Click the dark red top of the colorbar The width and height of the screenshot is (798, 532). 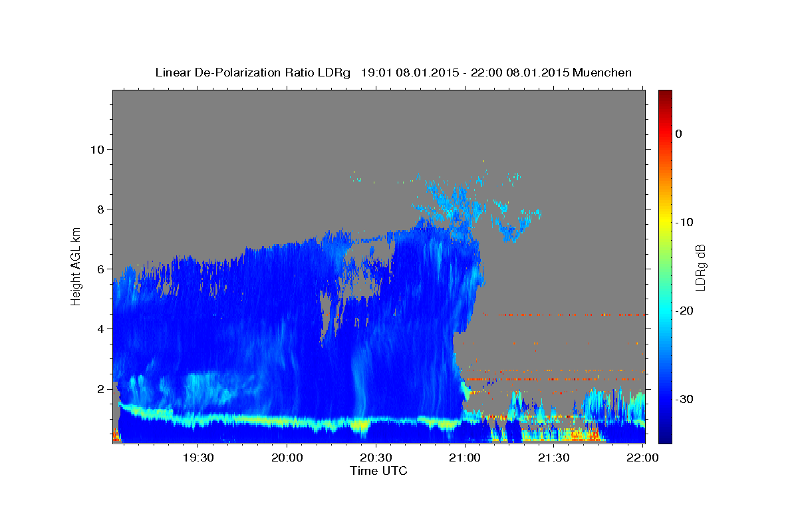[665, 94]
